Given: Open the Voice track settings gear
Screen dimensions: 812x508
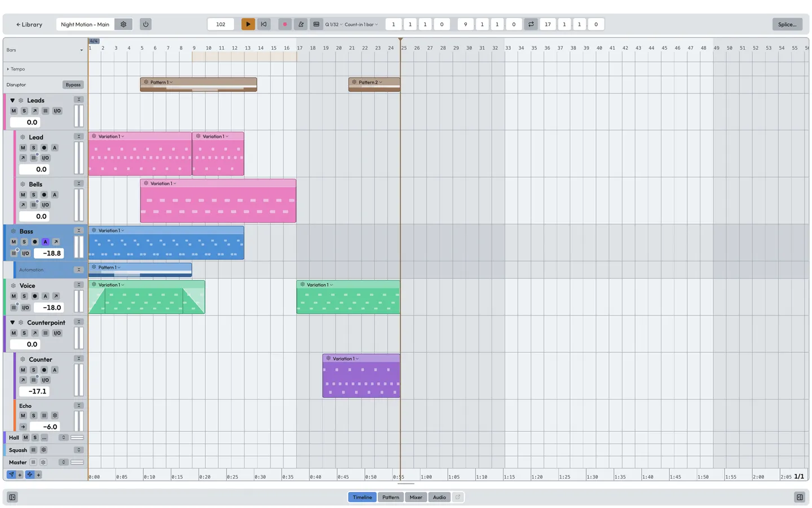Looking at the screenshot, I should pyautogui.click(x=13, y=286).
